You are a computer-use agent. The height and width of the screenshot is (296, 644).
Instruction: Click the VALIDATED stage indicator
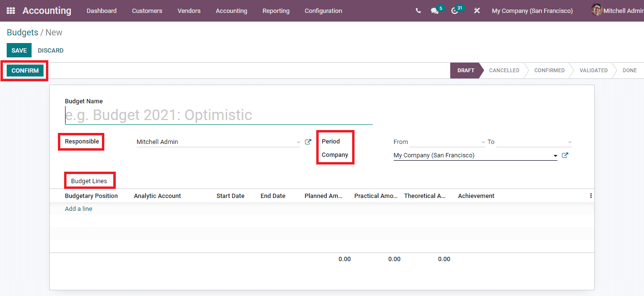[593, 70]
